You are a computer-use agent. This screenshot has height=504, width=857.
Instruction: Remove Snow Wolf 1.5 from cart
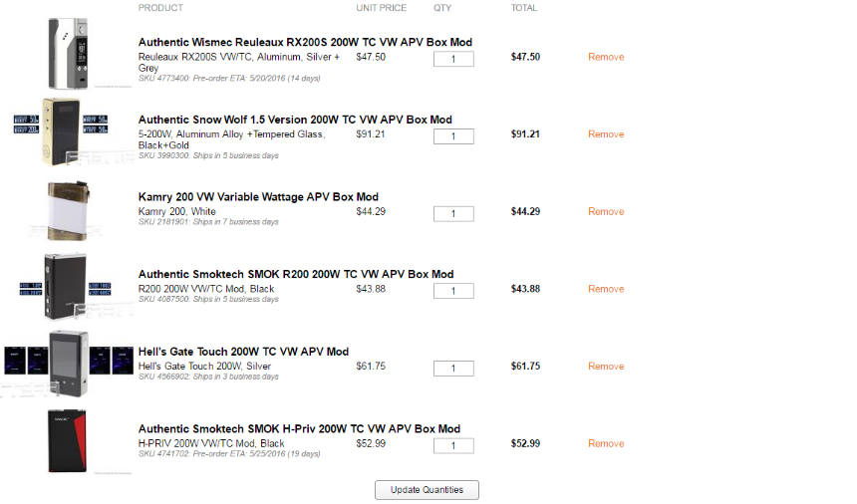point(606,134)
